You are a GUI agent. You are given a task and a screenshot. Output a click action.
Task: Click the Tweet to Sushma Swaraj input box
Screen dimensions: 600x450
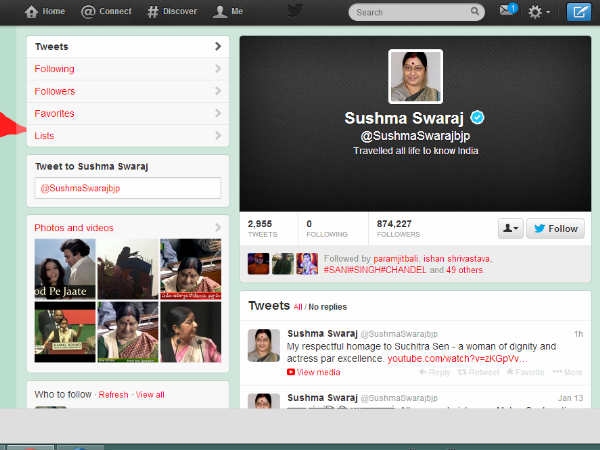pos(128,188)
